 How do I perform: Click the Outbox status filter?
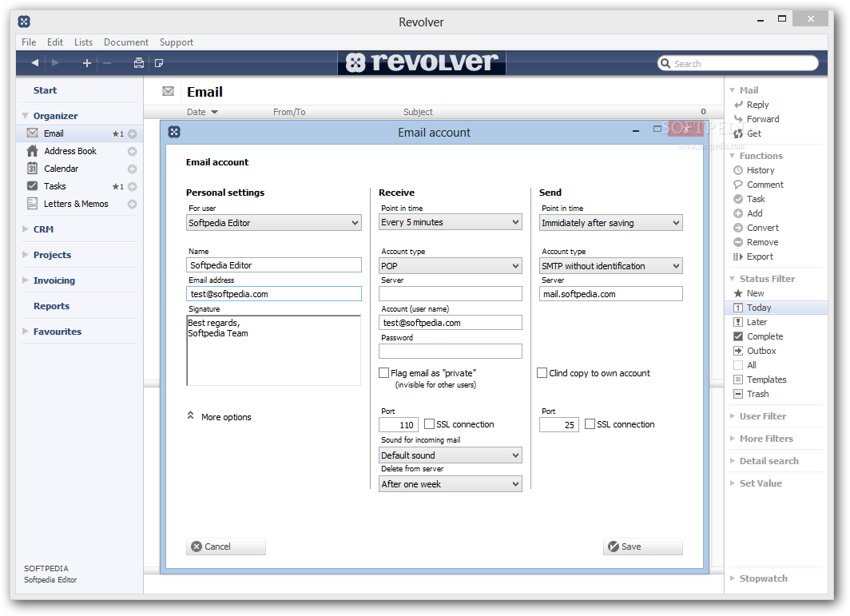click(x=761, y=351)
